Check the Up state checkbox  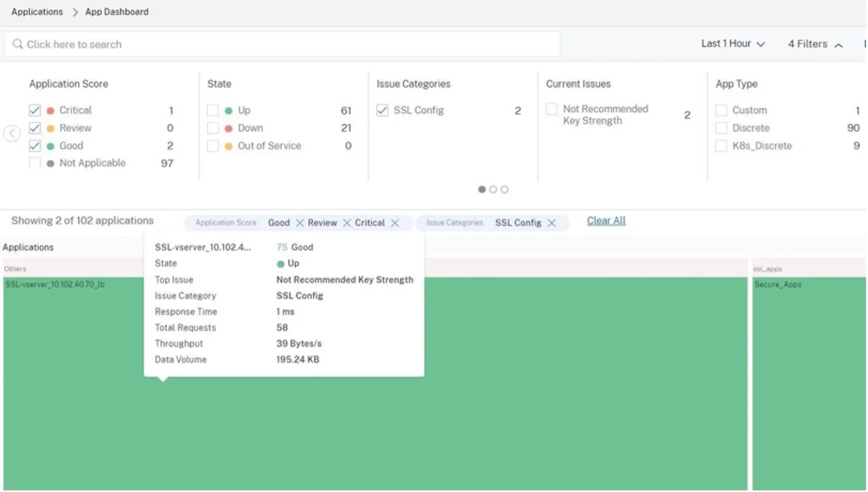point(213,110)
